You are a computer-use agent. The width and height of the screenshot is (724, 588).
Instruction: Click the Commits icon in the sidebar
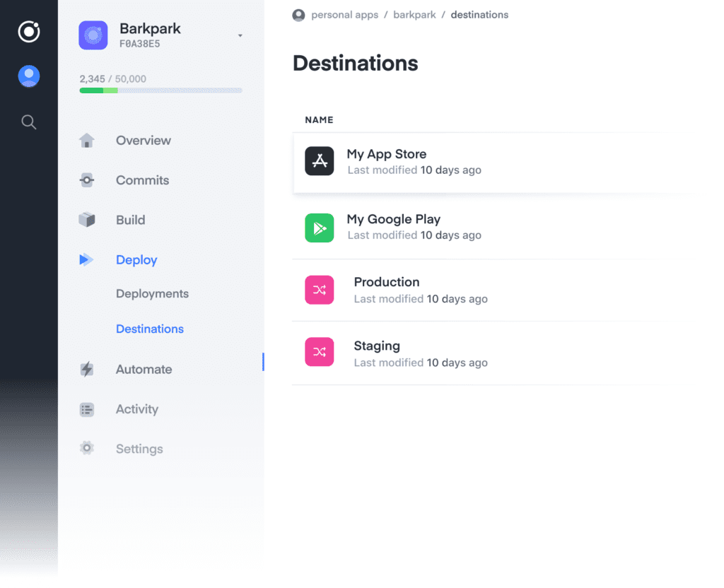(x=86, y=180)
